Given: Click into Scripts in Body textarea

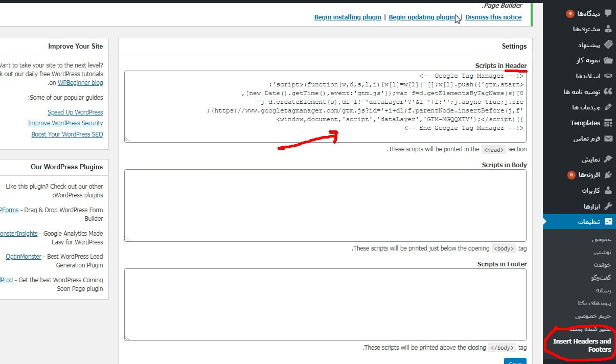Looking at the screenshot, I should click(x=325, y=206).
